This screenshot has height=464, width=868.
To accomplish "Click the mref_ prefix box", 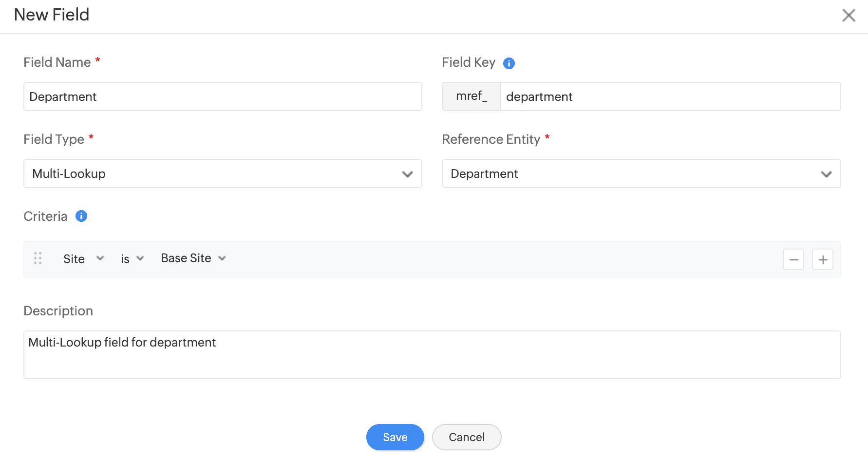I will pos(471,96).
